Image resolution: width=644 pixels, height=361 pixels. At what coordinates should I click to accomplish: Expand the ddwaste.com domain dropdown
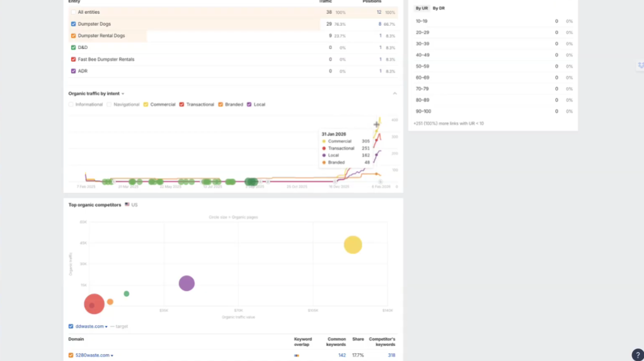tap(106, 326)
